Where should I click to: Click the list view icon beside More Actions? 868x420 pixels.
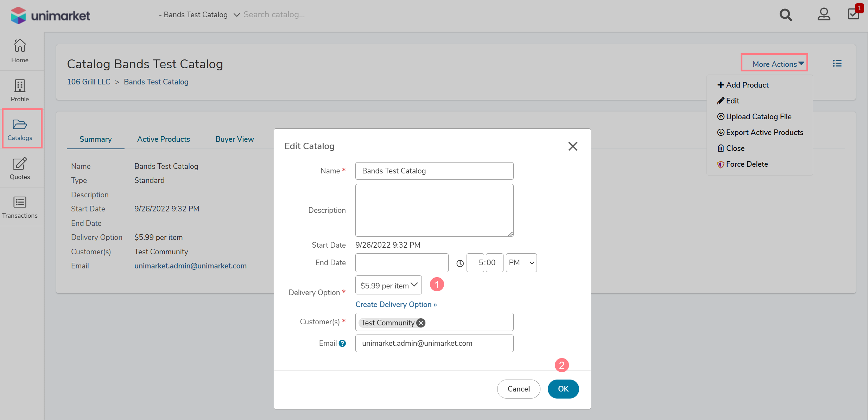pos(837,63)
